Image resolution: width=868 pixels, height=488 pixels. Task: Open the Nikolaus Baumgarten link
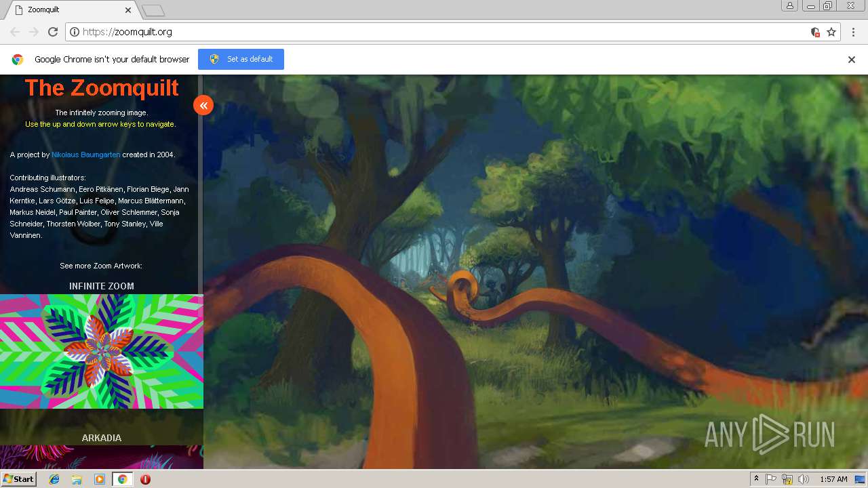[x=86, y=155]
